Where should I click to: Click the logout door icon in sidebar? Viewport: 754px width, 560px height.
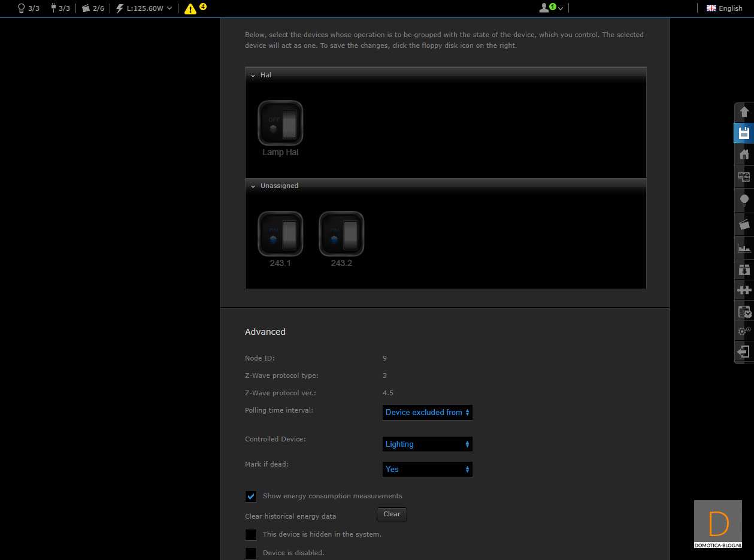click(x=744, y=352)
